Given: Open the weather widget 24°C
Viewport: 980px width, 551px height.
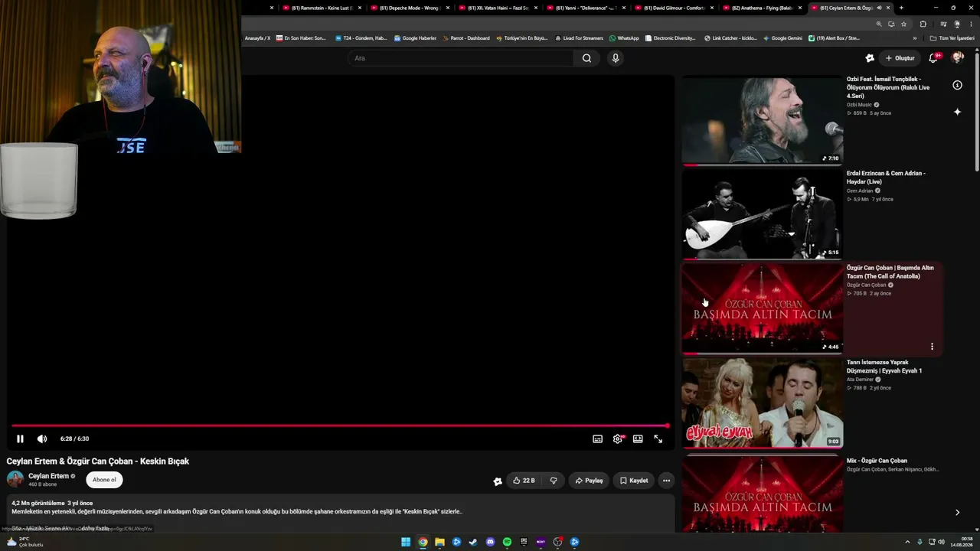Looking at the screenshot, I should pos(24,542).
